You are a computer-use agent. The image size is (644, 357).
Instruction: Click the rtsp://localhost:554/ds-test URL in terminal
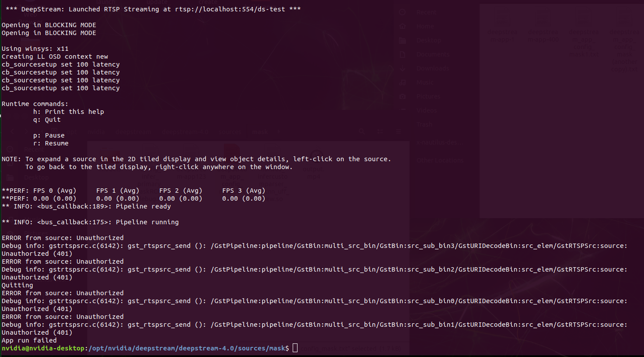coord(230,9)
